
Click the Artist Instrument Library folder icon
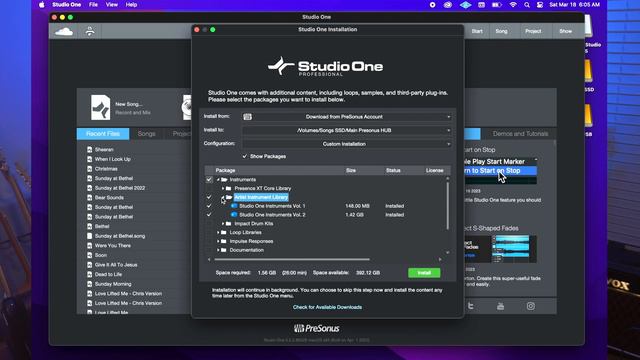click(x=229, y=197)
